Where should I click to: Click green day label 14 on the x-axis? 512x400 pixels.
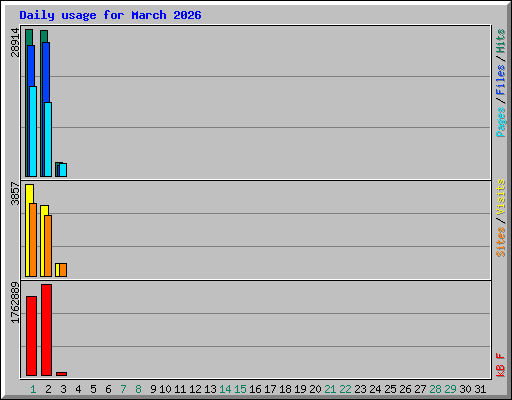(225, 389)
